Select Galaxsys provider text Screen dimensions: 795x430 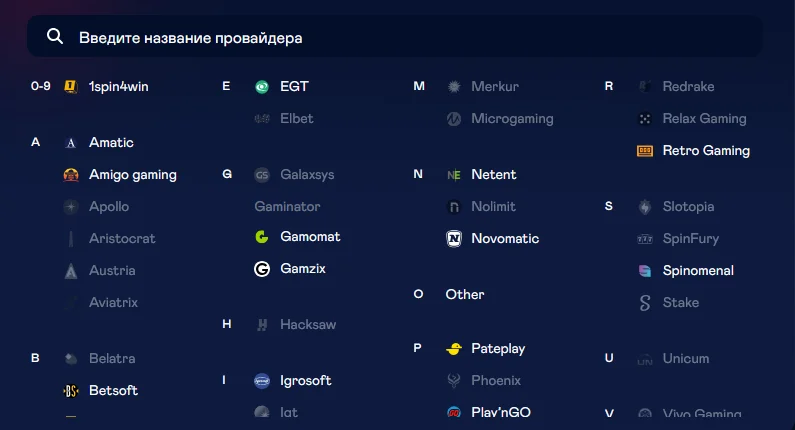click(x=307, y=175)
